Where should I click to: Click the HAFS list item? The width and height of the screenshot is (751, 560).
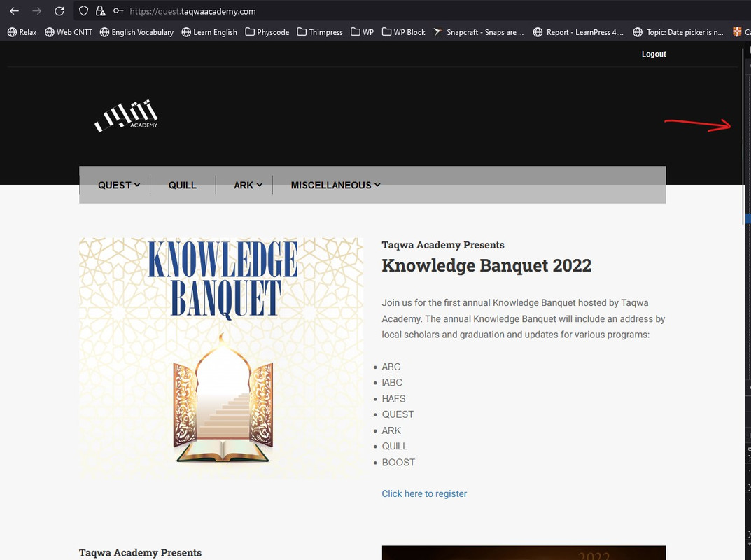pyautogui.click(x=393, y=398)
